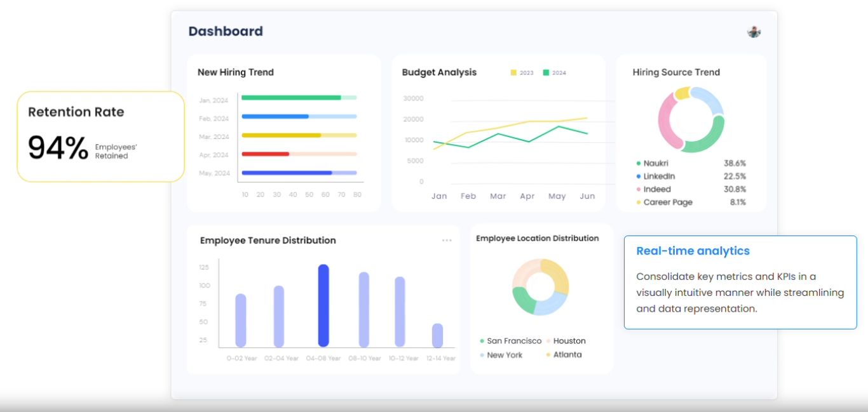868x412 pixels.
Task: Click the New York location legend
Action: point(501,355)
